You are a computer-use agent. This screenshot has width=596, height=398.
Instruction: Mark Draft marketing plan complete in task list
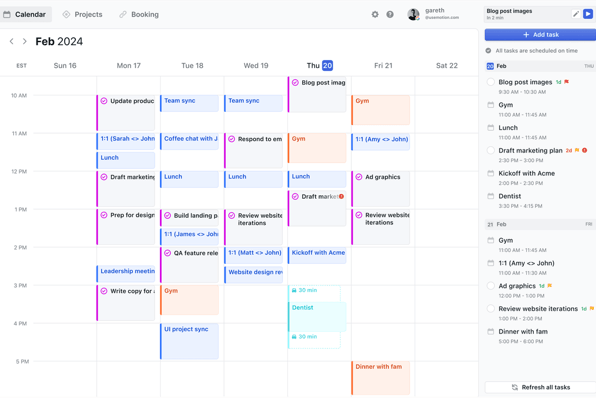tap(491, 150)
